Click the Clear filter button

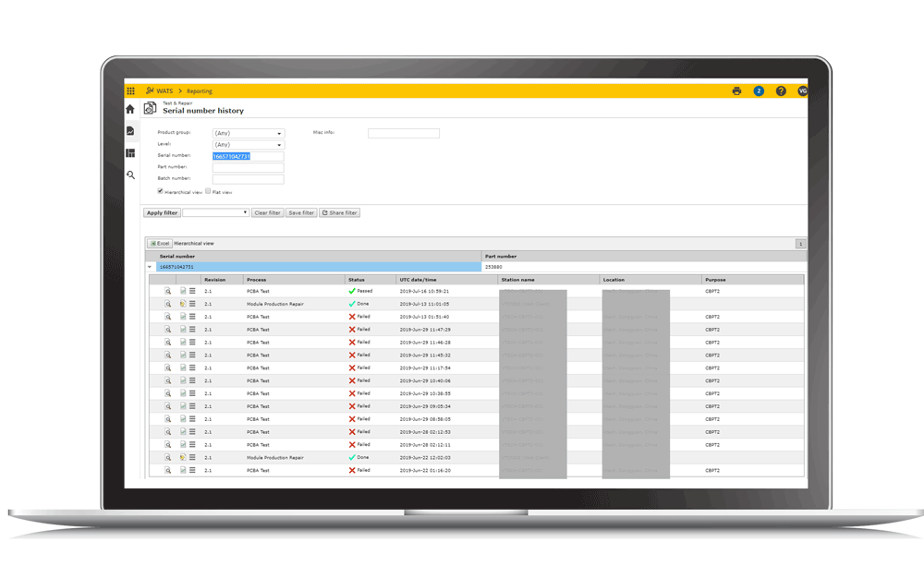point(267,213)
